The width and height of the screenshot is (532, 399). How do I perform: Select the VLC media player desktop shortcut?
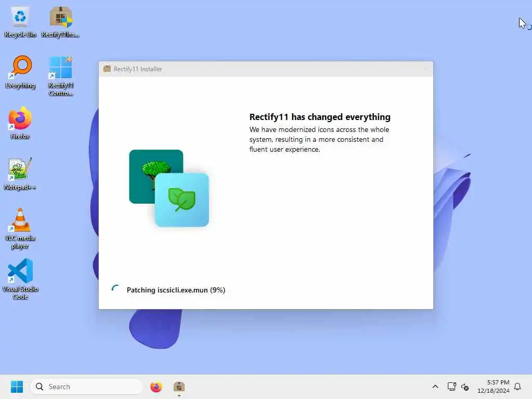[20, 229]
